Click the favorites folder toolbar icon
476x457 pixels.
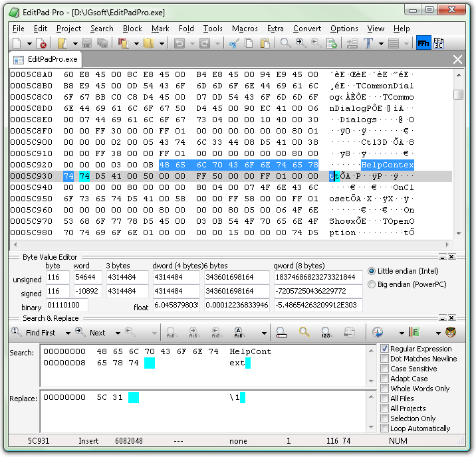[149, 43]
